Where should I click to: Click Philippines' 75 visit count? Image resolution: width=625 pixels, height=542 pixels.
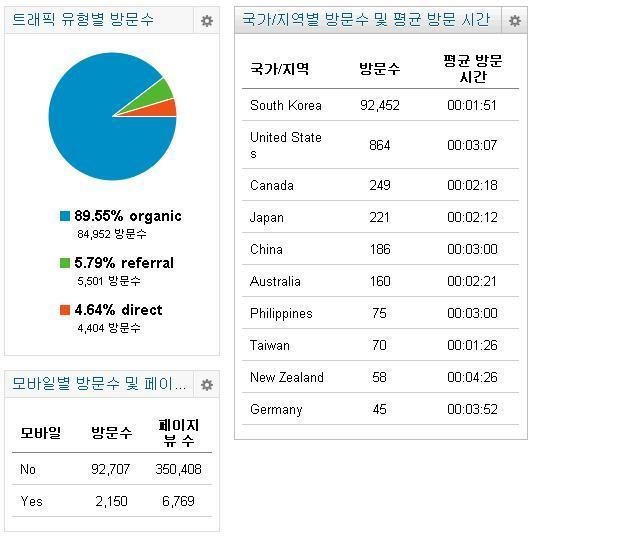(379, 313)
